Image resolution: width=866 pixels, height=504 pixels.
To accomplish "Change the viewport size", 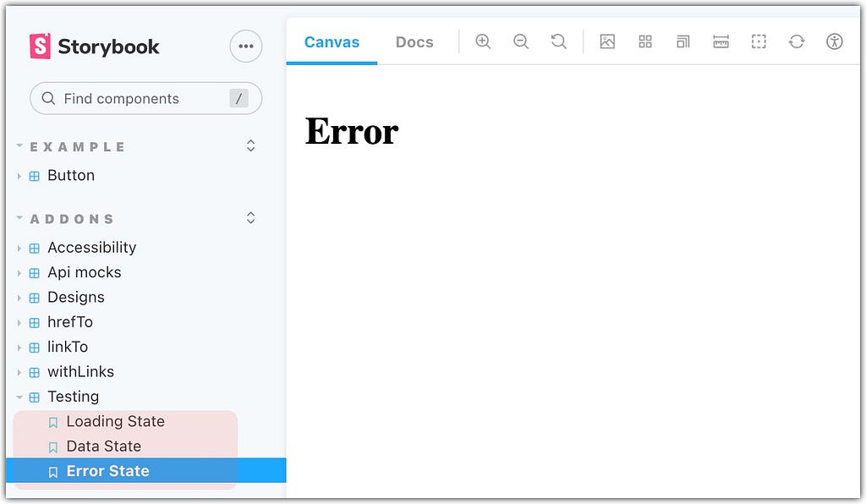I will pyautogui.click(x=682, y=41).
